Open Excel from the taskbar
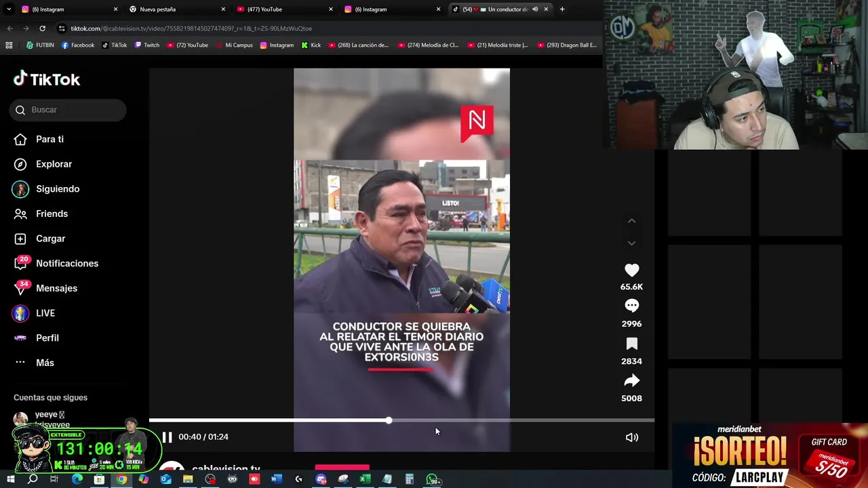This screenshot has width=868, height=488. point(365,479)
